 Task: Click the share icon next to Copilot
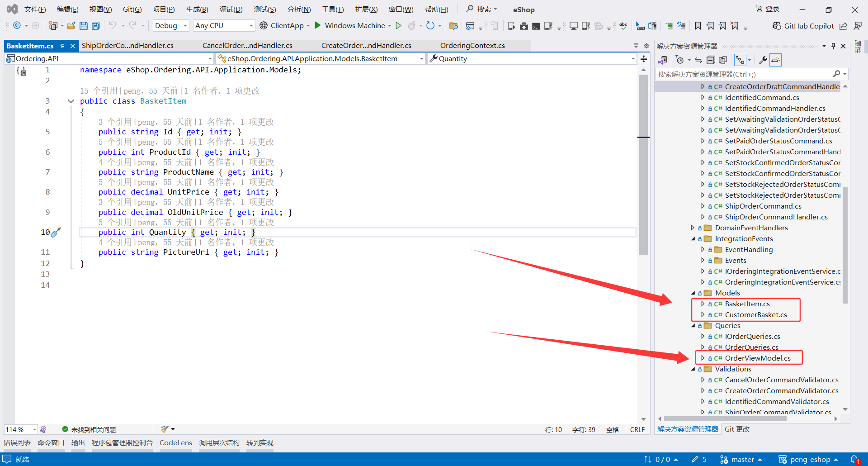pos(844,26)
